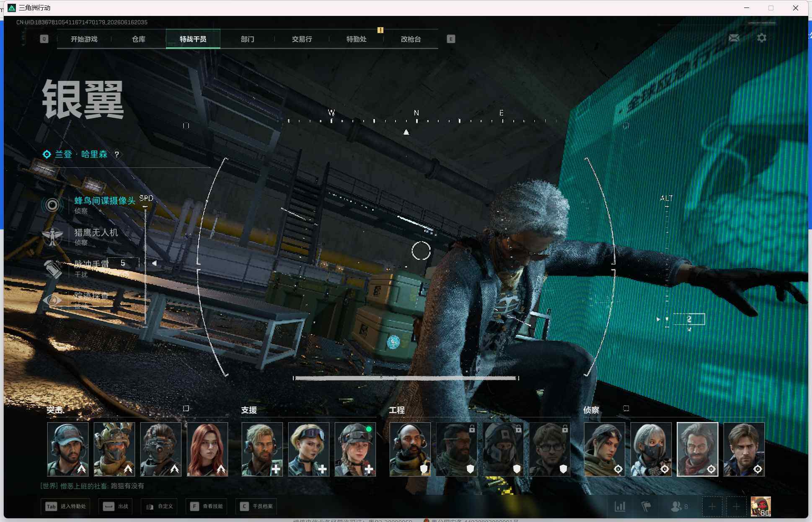Viewport: 812px width, 522px height.
Task: Open the 干员档案 button
Action: 257,507
